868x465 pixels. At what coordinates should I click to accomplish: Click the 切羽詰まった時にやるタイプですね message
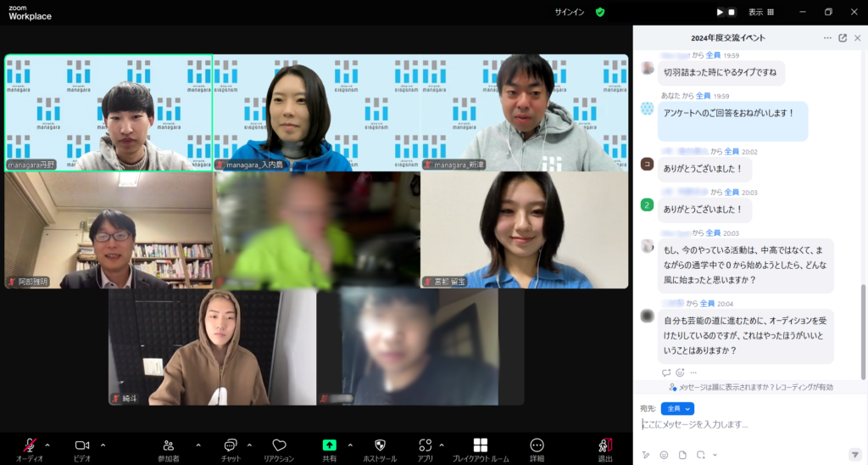(x=720, y=73)
